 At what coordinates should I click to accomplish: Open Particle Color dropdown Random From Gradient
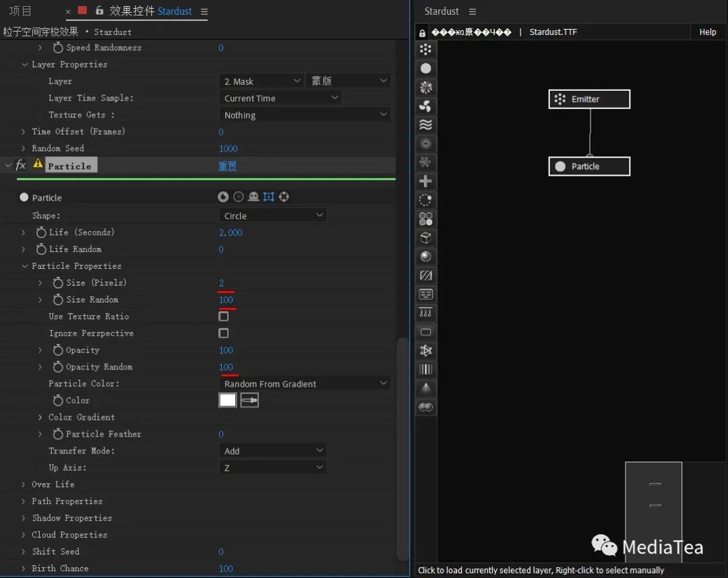304,383
